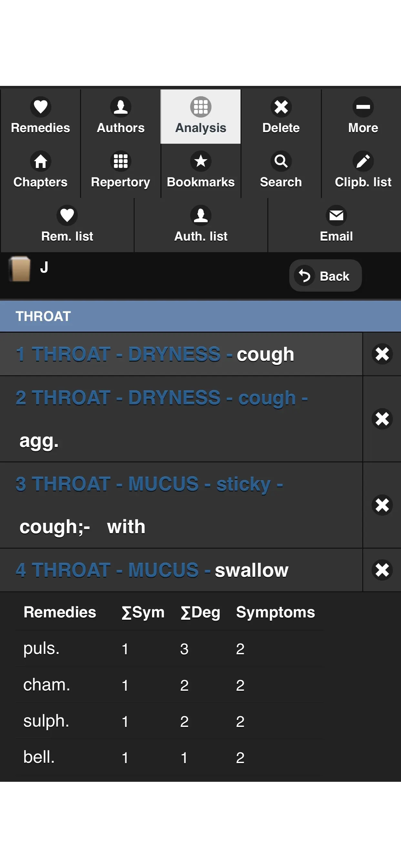Tap the Back button
This screenshot has width=401, height=868.
[x=325, y=276]
